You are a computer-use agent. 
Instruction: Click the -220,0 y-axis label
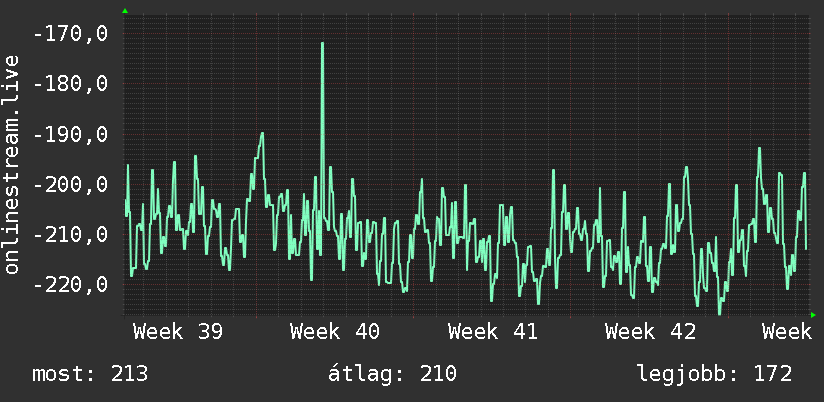70,285
